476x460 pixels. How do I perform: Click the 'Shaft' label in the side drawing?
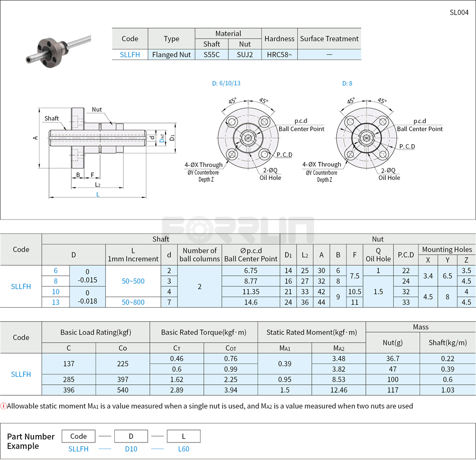click(52, 118)
